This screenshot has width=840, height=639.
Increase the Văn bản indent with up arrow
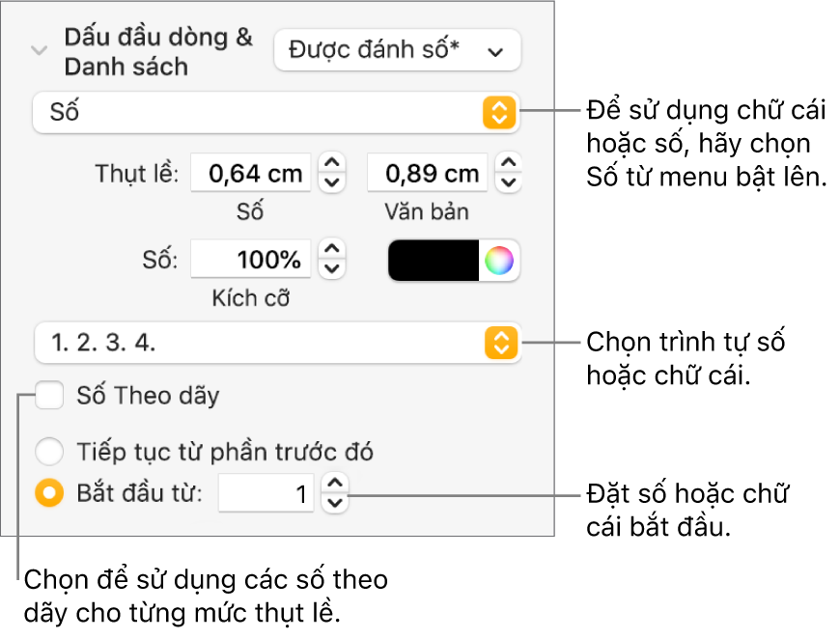509,164
